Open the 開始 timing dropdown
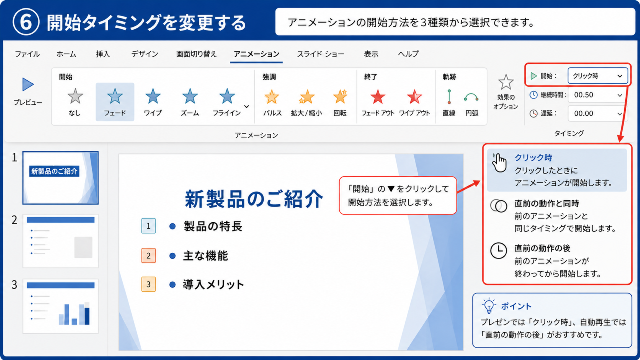 [598, 76]
